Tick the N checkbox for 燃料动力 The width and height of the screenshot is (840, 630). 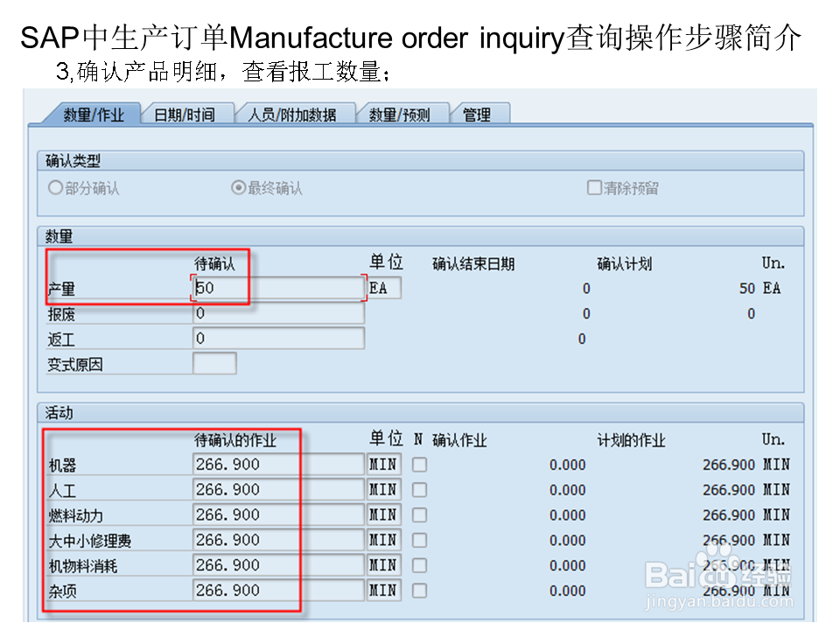[x=419, y=514]
